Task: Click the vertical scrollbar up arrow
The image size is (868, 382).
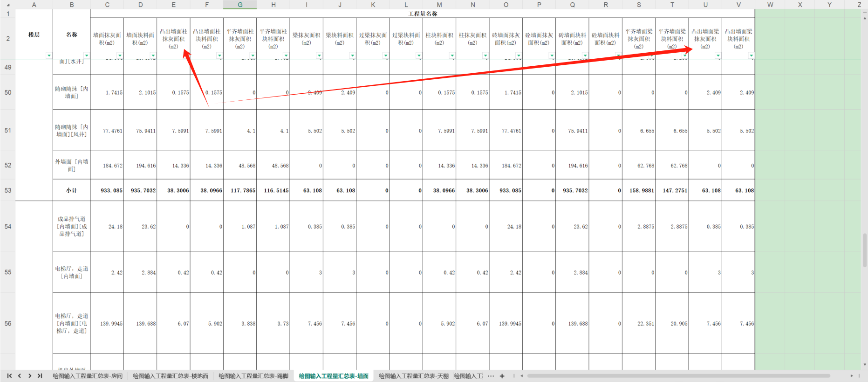Action: [865, 18]
